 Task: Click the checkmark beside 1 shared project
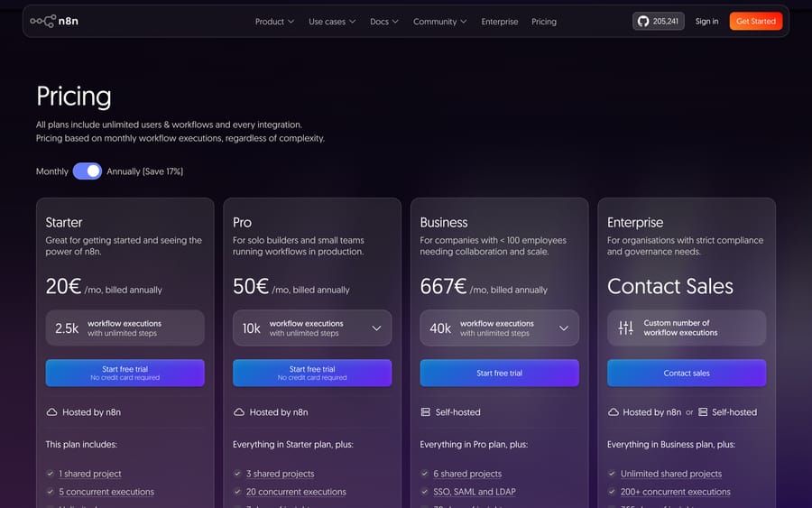51,474
